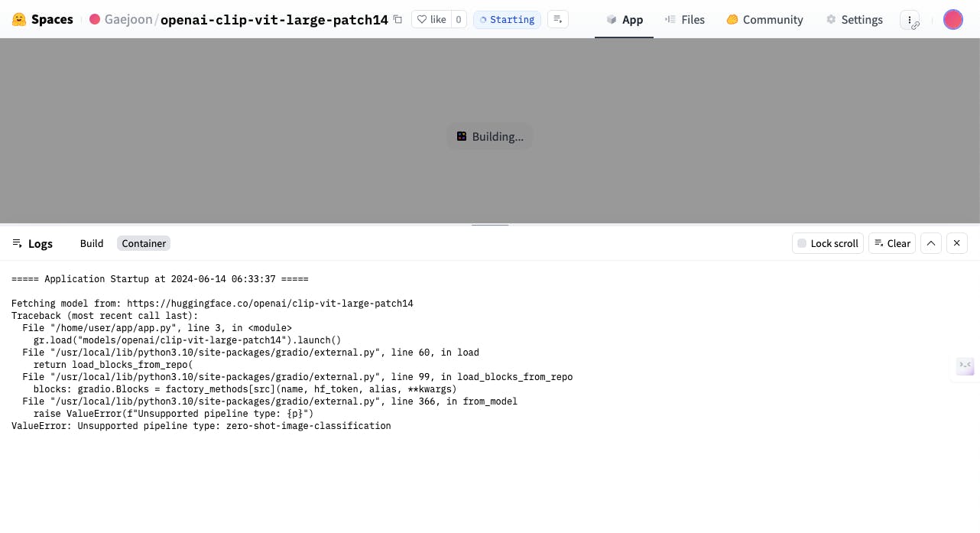
Task: Open the user avatar menu
Action: click(x=952, y=20)
